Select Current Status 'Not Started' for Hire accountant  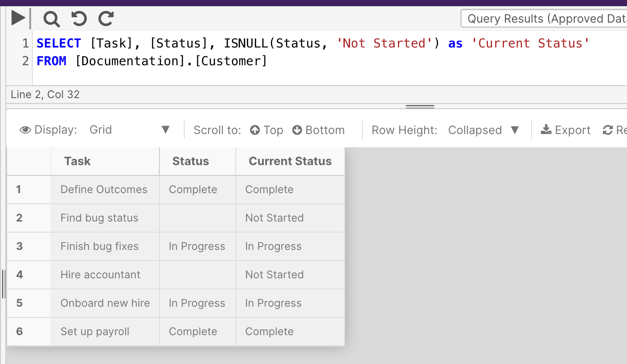[290, 275]
